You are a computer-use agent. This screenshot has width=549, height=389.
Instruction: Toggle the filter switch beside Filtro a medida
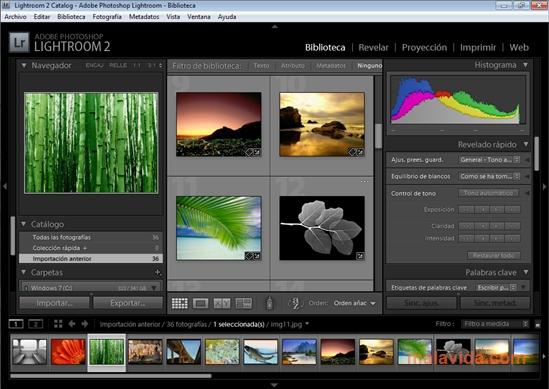(538, 325)
